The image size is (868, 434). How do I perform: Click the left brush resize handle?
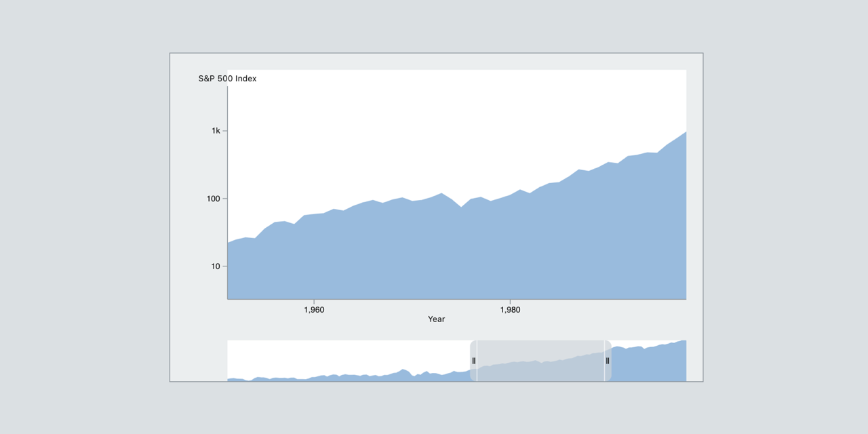click(x=473, y=361)
